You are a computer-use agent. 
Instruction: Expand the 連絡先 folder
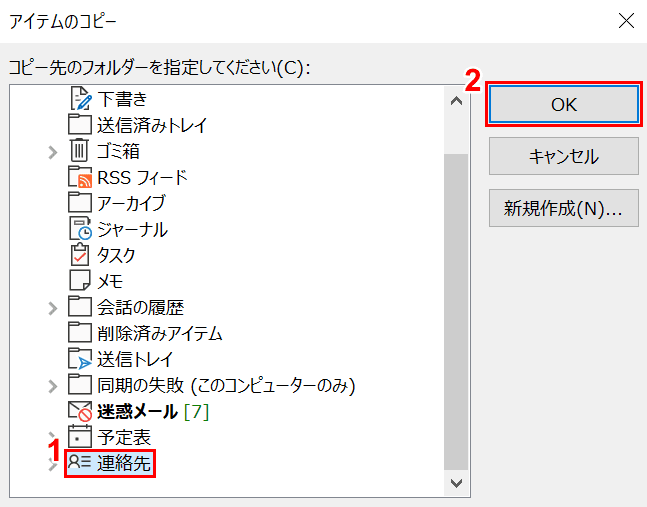52,467
